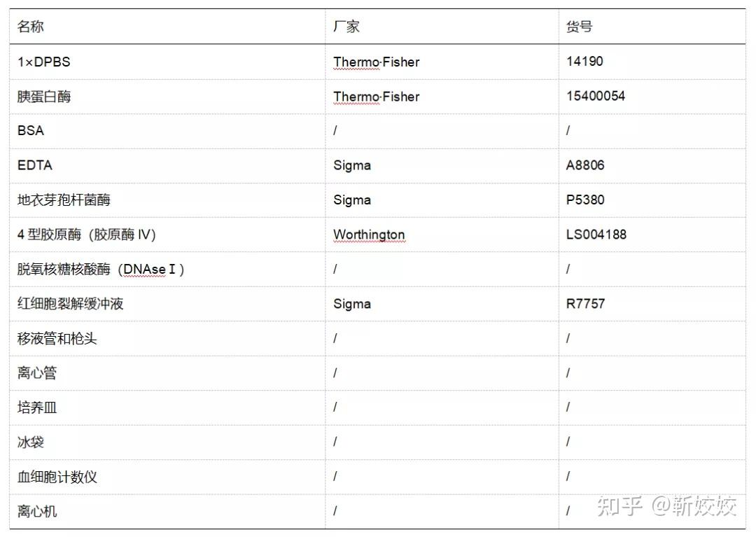The height and width of the screenshot is (537, 756).
Task: Click the 厂家 column header
Action: coord(346,27)
